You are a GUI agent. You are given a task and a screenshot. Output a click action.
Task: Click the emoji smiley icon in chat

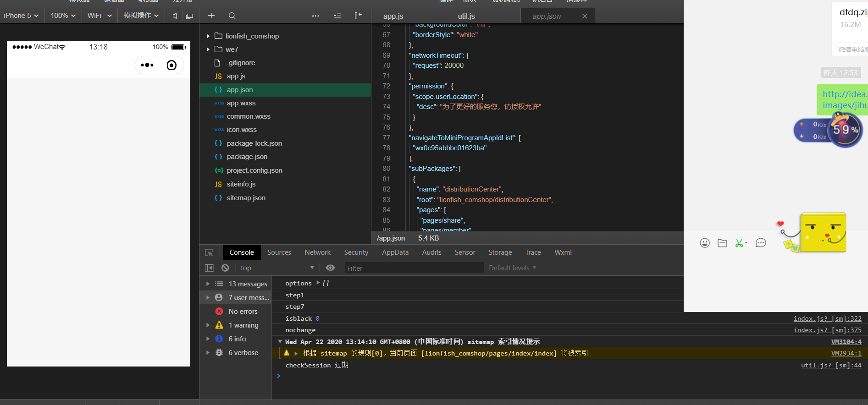pos(705,243)
